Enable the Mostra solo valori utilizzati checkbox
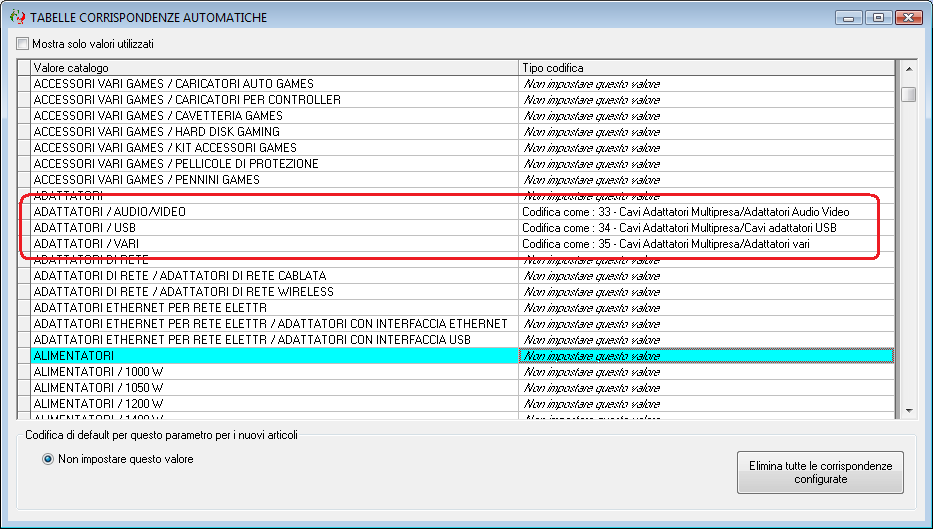The image size is (933, 529). [x=23, y=43]
